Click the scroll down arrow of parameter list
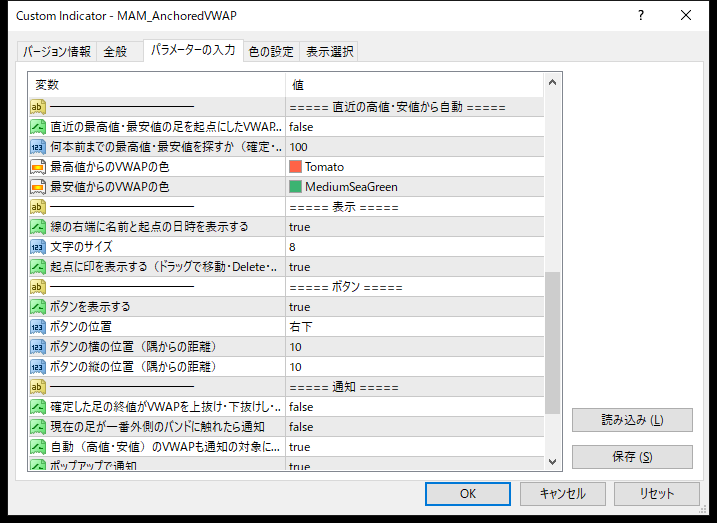 tap(552, 462)
